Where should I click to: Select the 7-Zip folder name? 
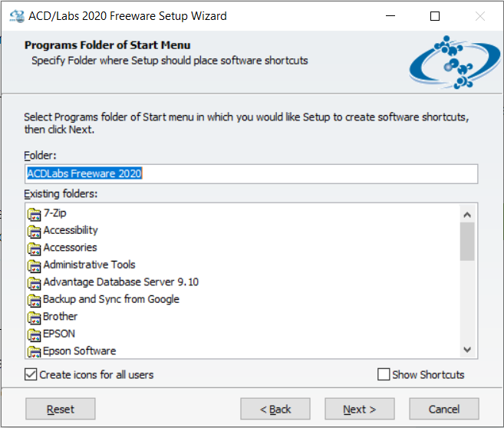(55, 213)
